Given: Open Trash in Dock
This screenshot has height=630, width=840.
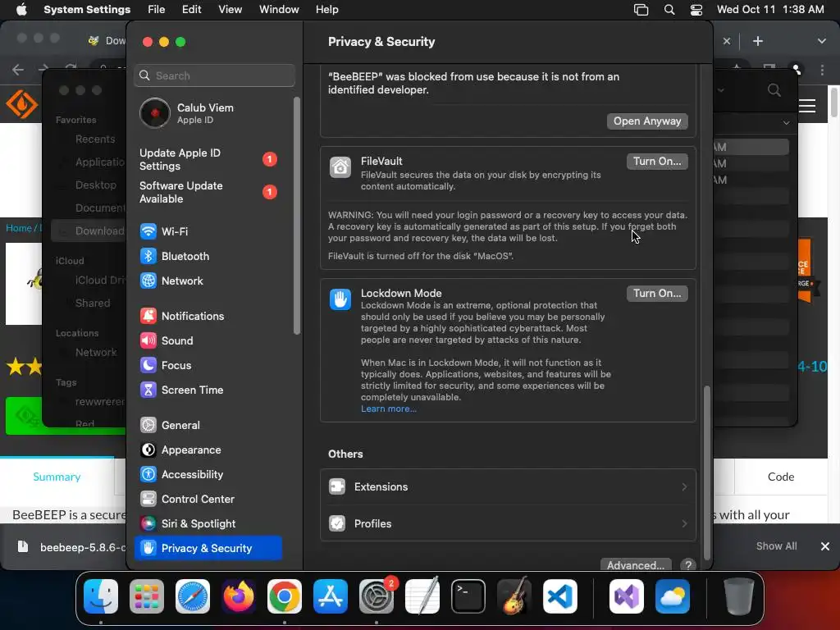Looking at the screenshot, I should click(x=739, y=596).
